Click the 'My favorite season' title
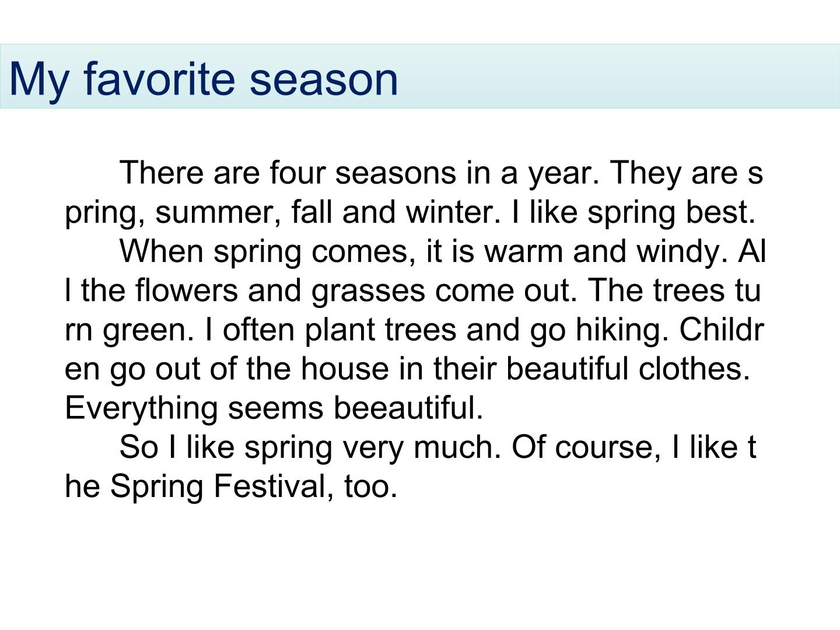Screen dimensions: 840x630 204,79
